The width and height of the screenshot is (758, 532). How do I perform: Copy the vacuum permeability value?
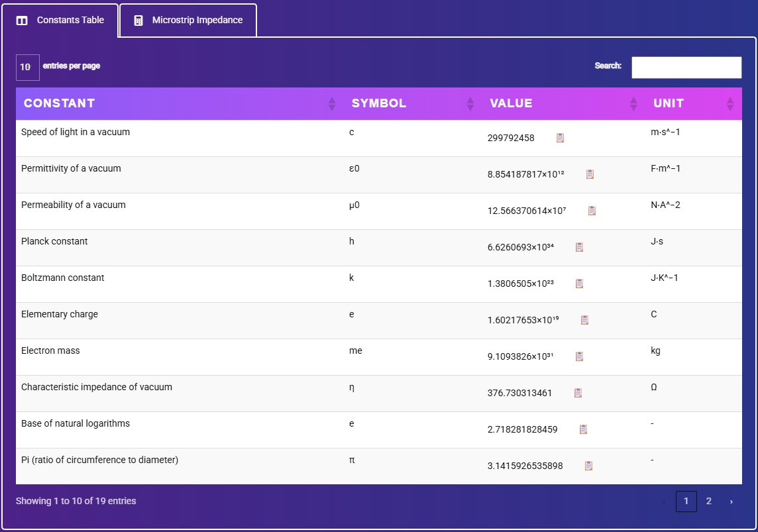(x=592, y=211)
